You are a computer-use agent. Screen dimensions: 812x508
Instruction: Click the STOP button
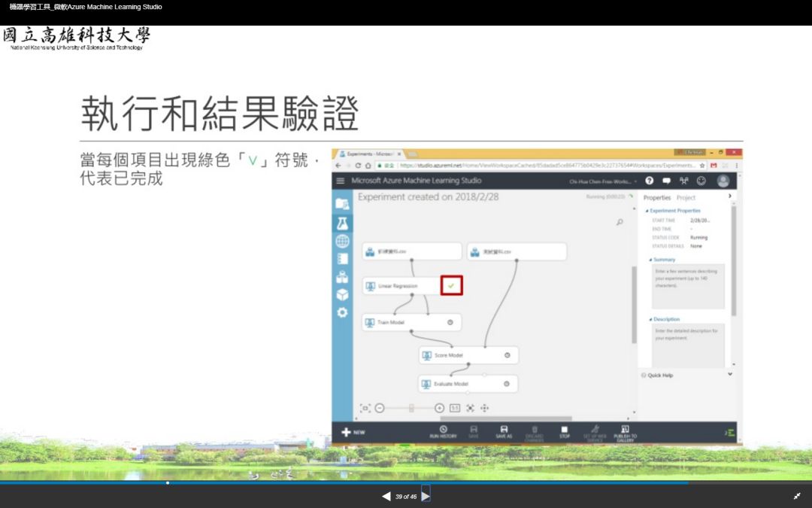pos(565,432)
